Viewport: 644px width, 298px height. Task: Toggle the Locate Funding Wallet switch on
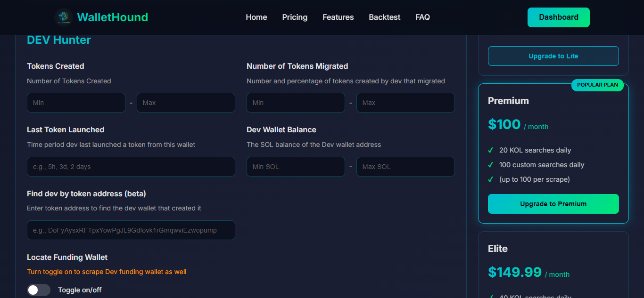(x=39, y=290)
